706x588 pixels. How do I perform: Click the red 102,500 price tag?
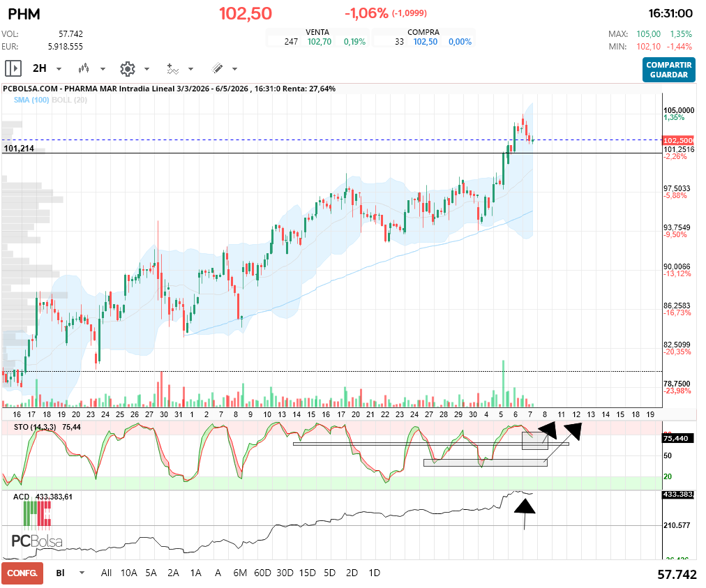pyautogui.click(x=678, y=140)
